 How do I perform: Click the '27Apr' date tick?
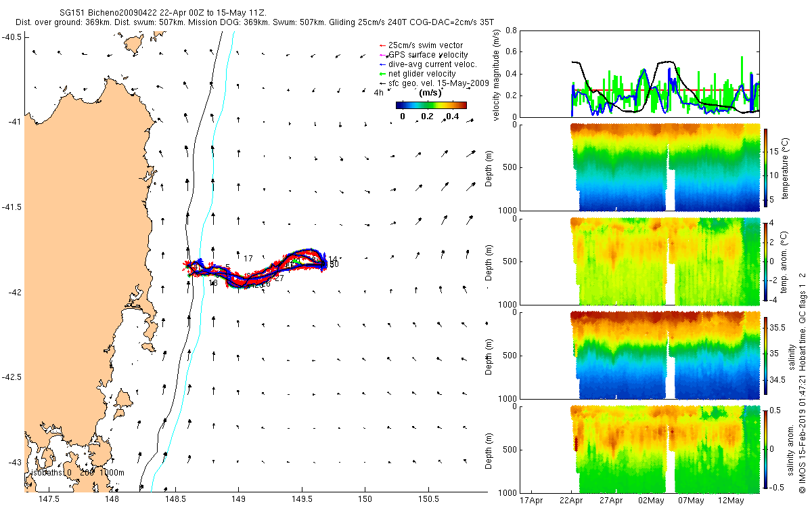pos(611,500)
